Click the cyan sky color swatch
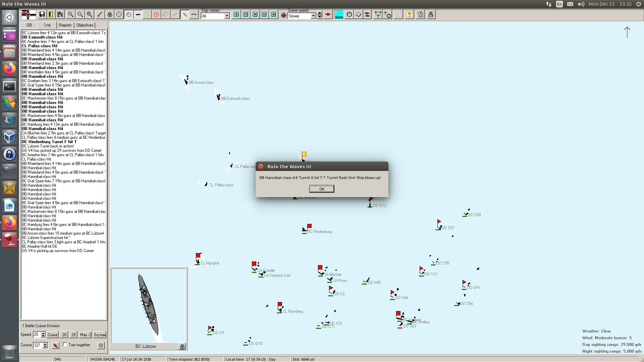 pos(339,14)
